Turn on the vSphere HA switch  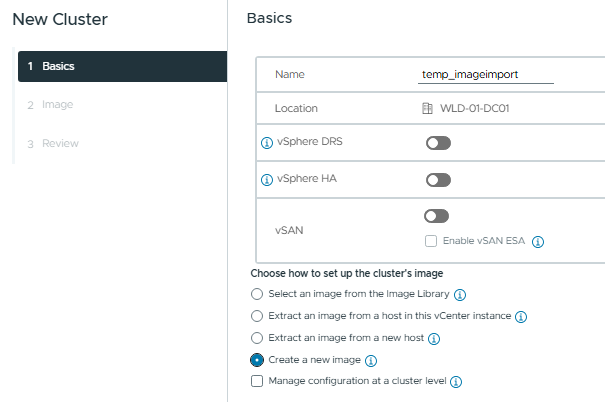[437, 181]
